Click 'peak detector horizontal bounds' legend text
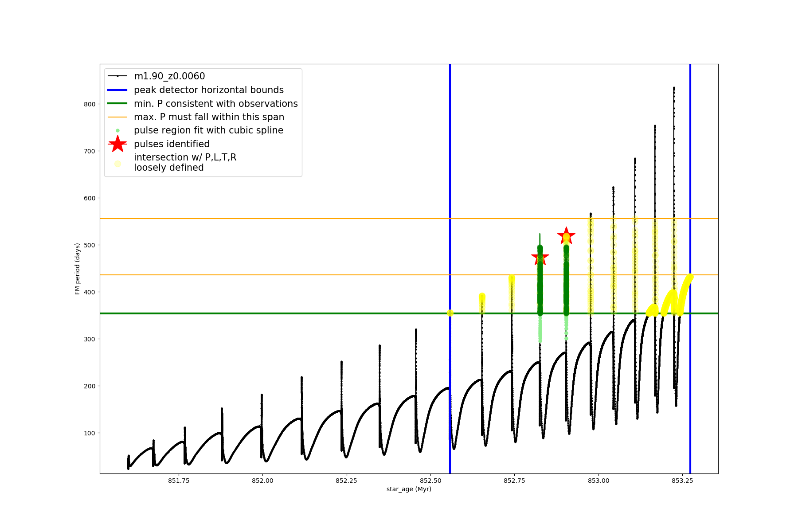Image resolution: width=798 pixels, height=532 pixels. [208, 90]
